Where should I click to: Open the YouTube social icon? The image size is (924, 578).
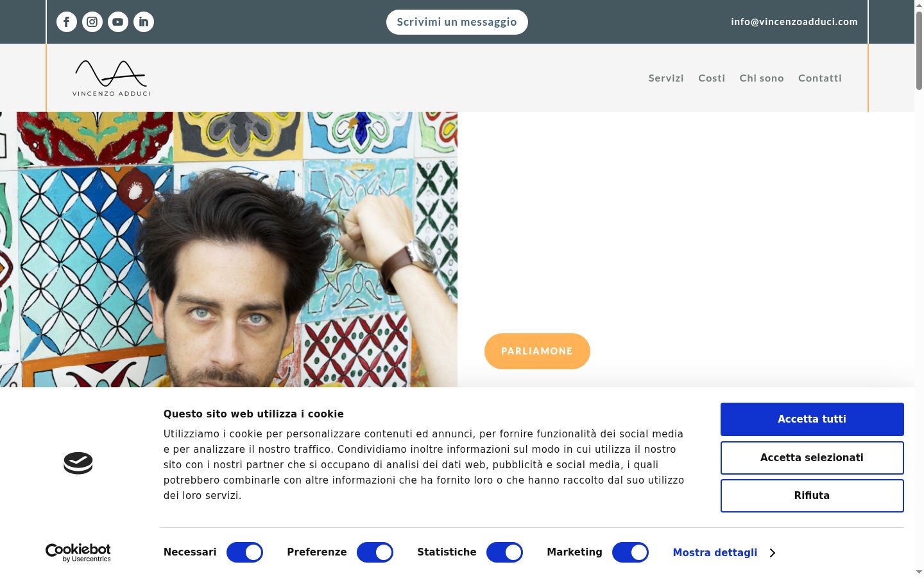coord(118,22)
